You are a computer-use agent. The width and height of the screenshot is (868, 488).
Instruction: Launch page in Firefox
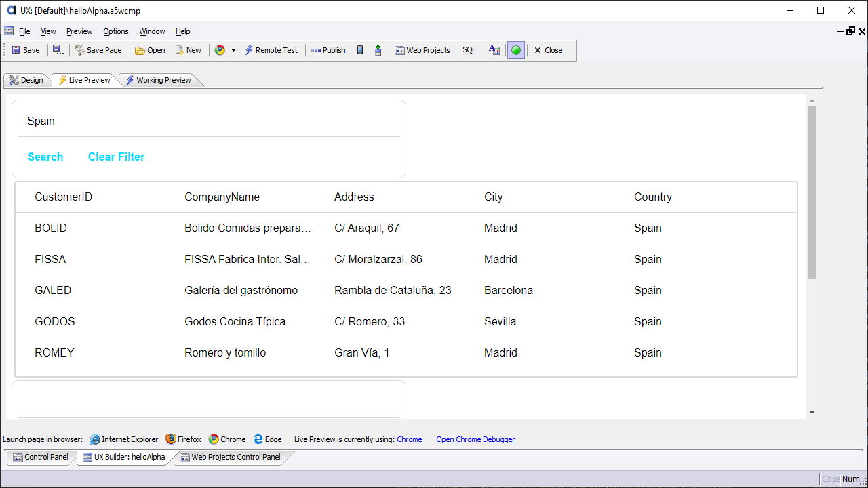[x=184, y=439]
